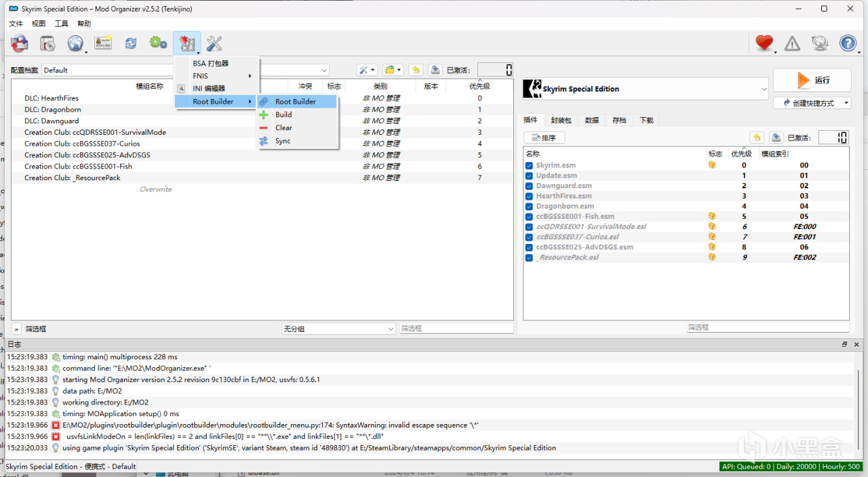Click the 运行 run button
Viewport: 868px width, 477px height.
(x=812, y=80)
